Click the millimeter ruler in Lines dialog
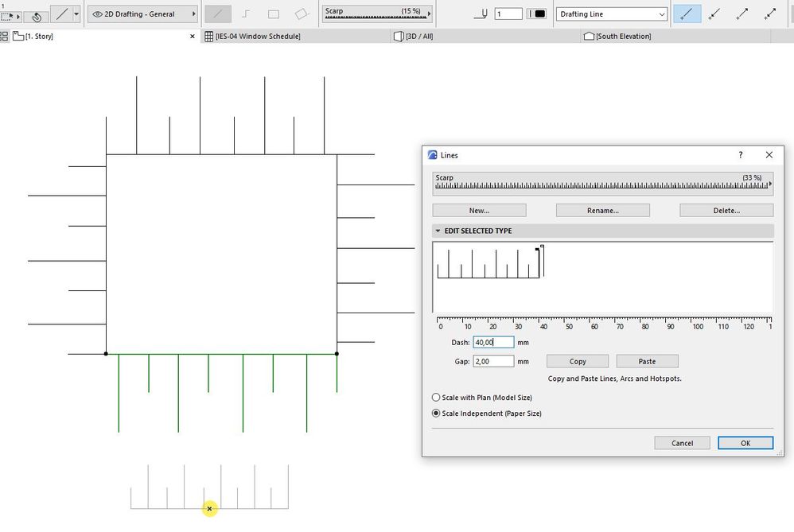This screenshot has width=794, height=532. coord(604,323)
